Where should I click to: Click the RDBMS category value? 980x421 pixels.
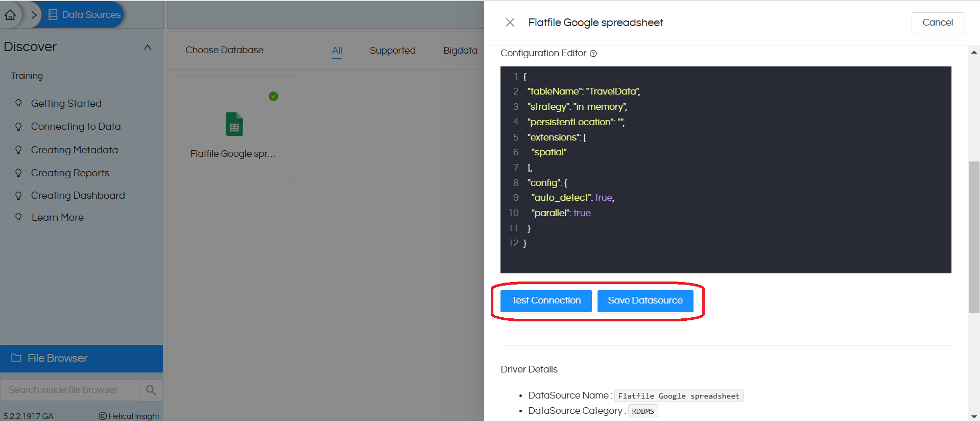pos(643,411)
